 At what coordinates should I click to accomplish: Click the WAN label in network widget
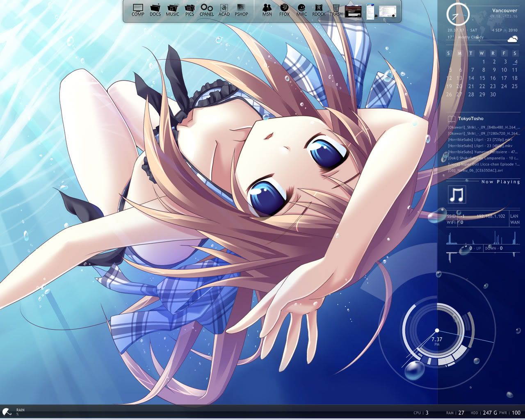pyautogui.click(x=515, y=222)
